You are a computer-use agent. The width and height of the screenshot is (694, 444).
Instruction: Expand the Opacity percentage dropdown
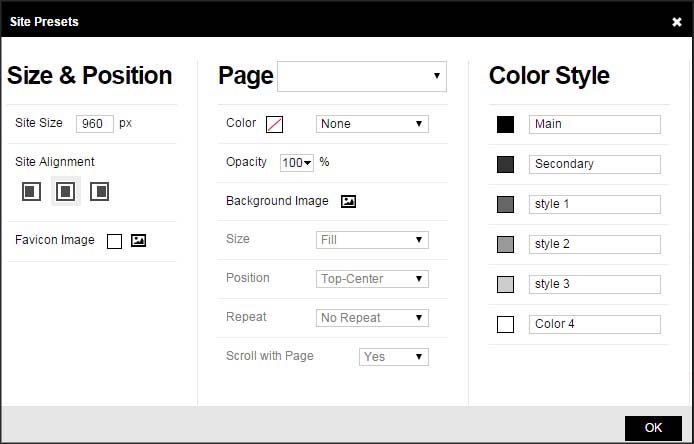point(297,163)
